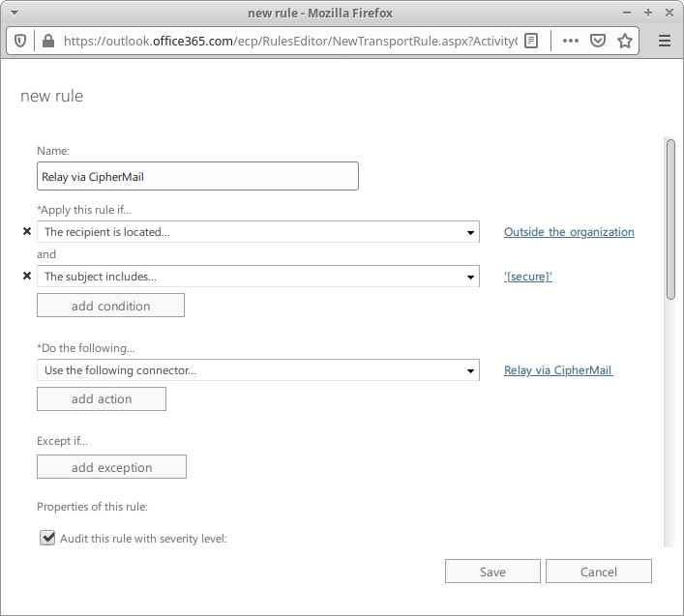This screenshot has width=684, height=616.
Task: Open the '[secure]' subject words link
Action: [x=528, y=277]
